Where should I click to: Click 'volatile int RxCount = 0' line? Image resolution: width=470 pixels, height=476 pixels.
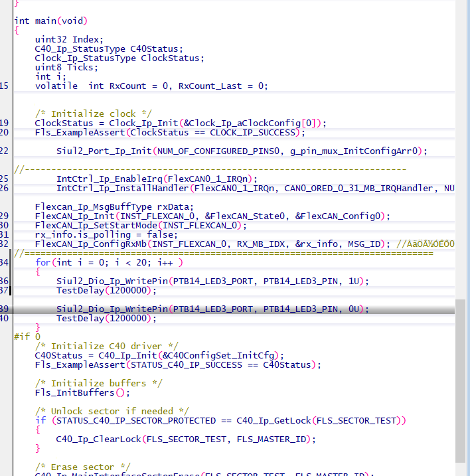pyautogui.click(x=151, y=86)
